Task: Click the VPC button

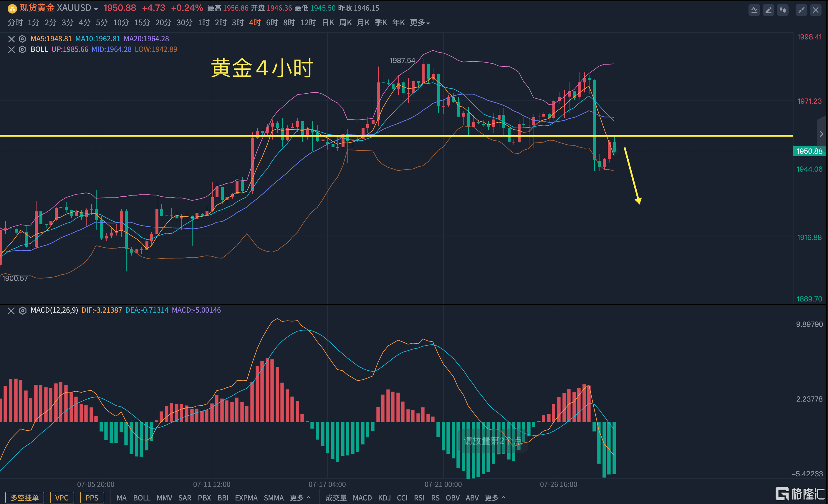Action: click(62, 498)
